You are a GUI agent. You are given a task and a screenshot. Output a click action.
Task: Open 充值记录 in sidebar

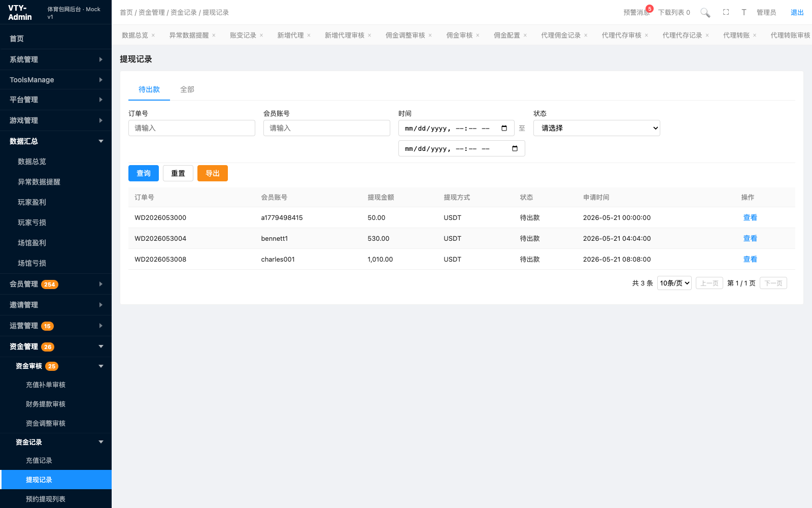click(x=56, y=460)
